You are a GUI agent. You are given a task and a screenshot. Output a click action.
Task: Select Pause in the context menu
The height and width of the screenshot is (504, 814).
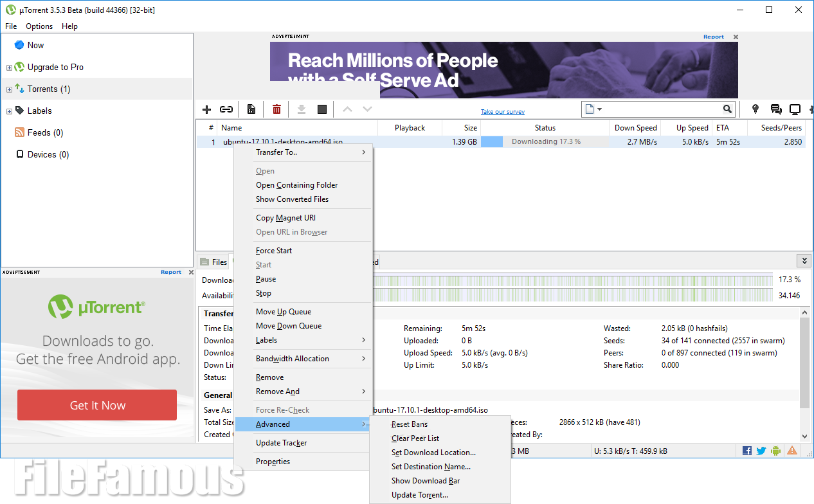pos(303,279)
